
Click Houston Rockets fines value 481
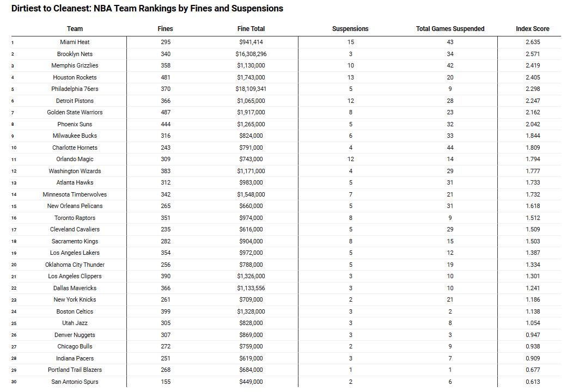click(166, 77)
